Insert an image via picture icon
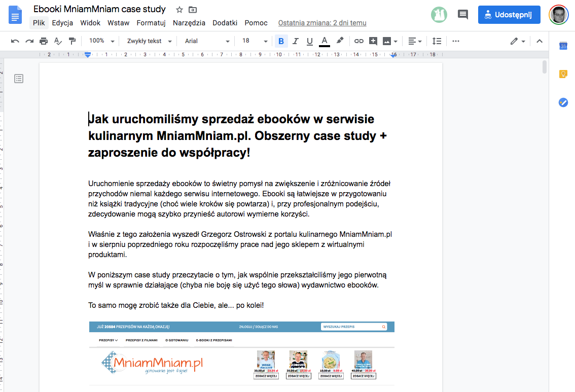 pos(386,41)
